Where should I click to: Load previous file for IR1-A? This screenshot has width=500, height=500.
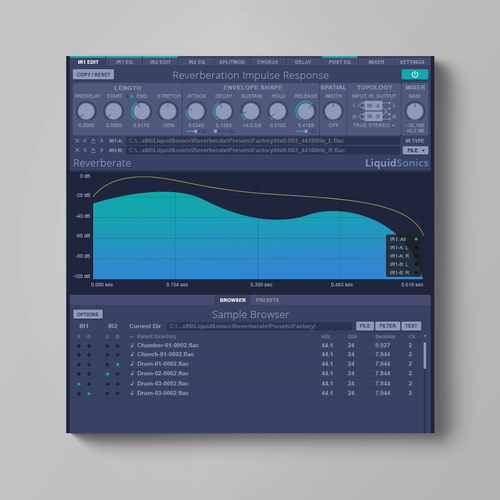(85, 141)
